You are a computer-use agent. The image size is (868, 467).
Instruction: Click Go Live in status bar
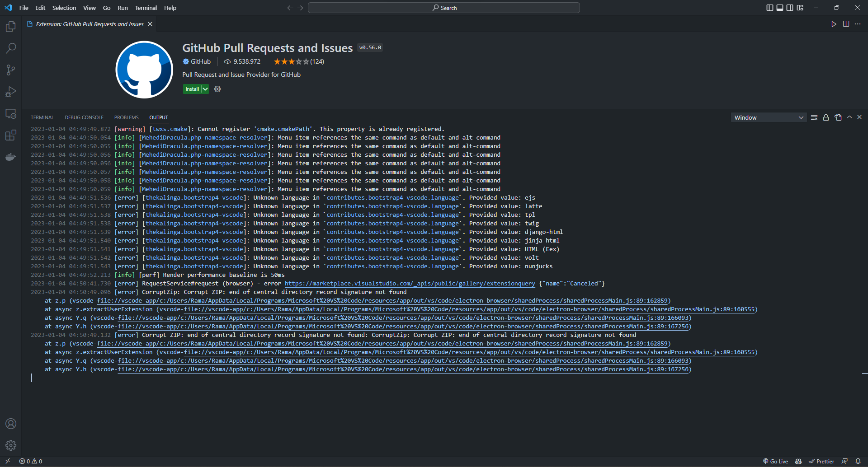(776, 461)
